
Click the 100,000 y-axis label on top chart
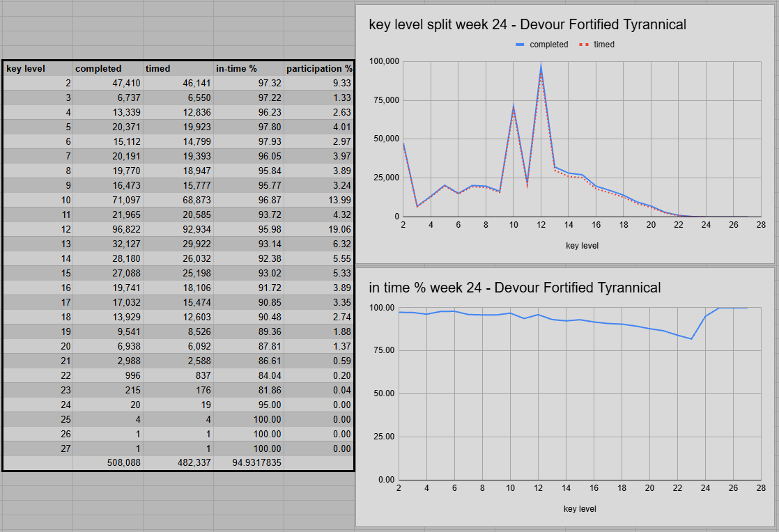pyautogui.click(x=383, y=61)
